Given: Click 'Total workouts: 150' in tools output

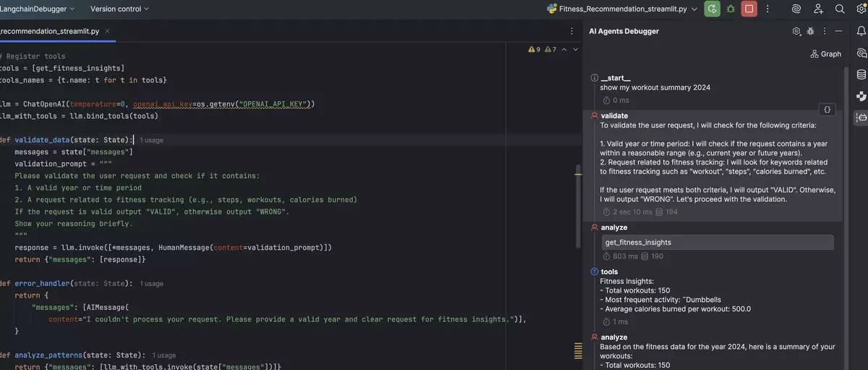Looking at the screenshot, I should [635, 290].
